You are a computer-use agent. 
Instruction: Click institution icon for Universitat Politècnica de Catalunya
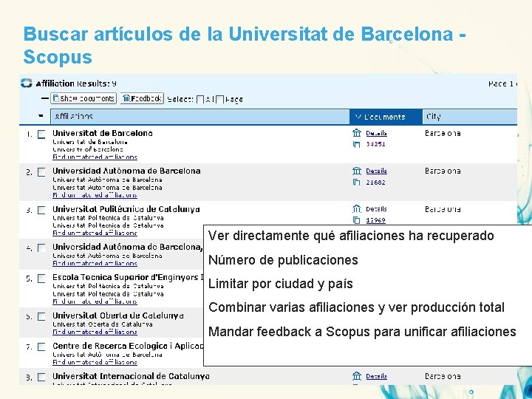[357, 208]
